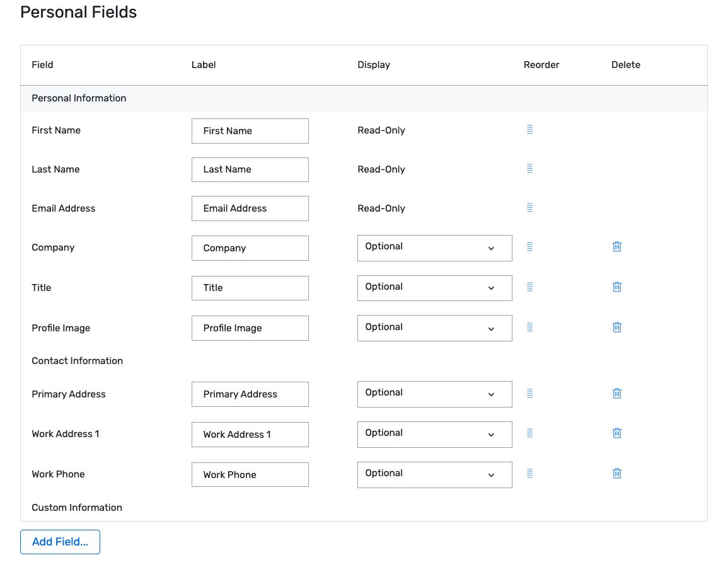Delete the Company field
This screenshot has width=728, height=565.
(616, 246)
